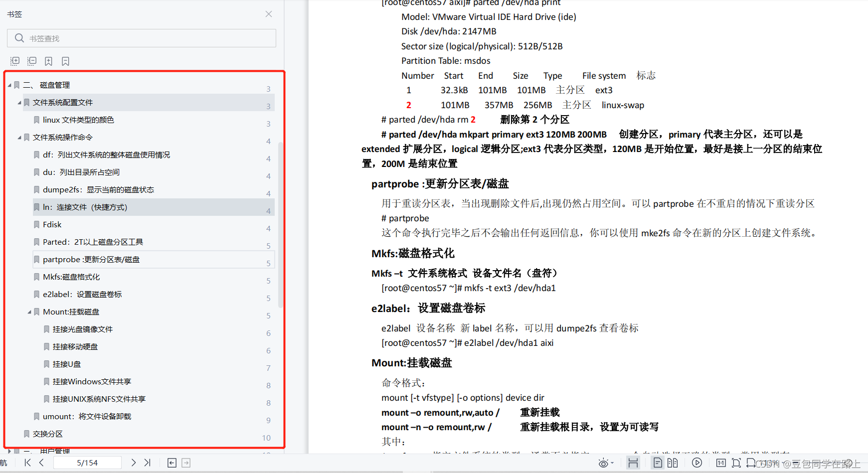Click the File system column header
Image resolution: width=868 pixels, height=473 pixels.
604,76
